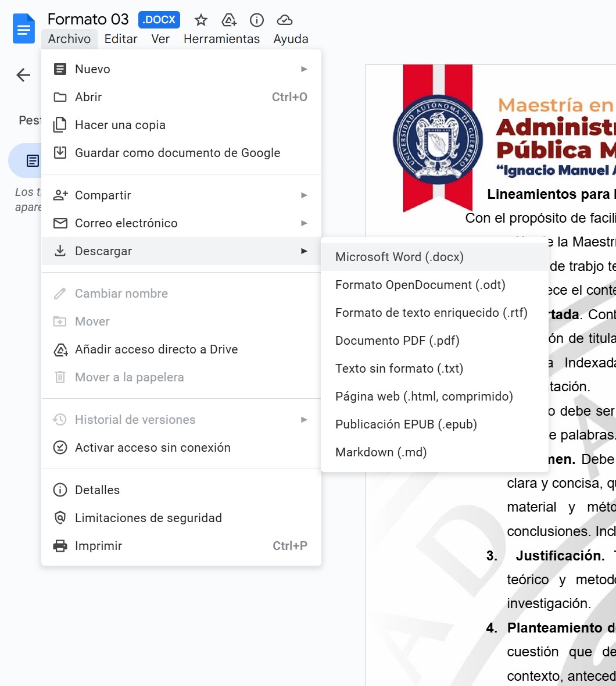The width and height of the screenshot is (616, 686).
Task: Click the Guardar como documento icon
Action: [x=60, y=153]
